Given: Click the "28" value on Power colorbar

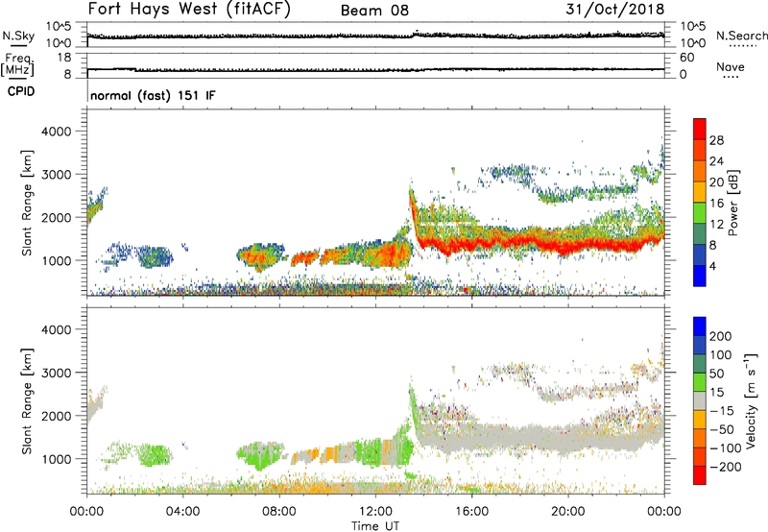Looking at the screenshot, I should pos(716,140).
